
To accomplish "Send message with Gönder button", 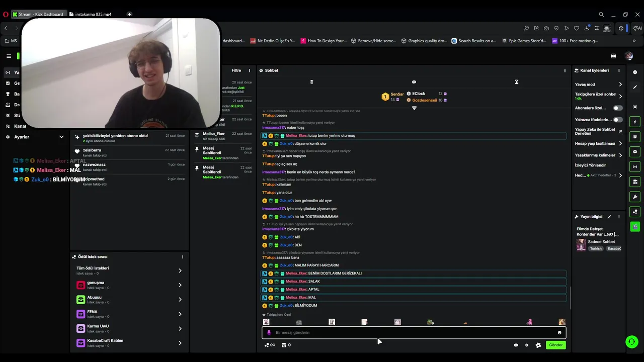I will click(555, 345).
